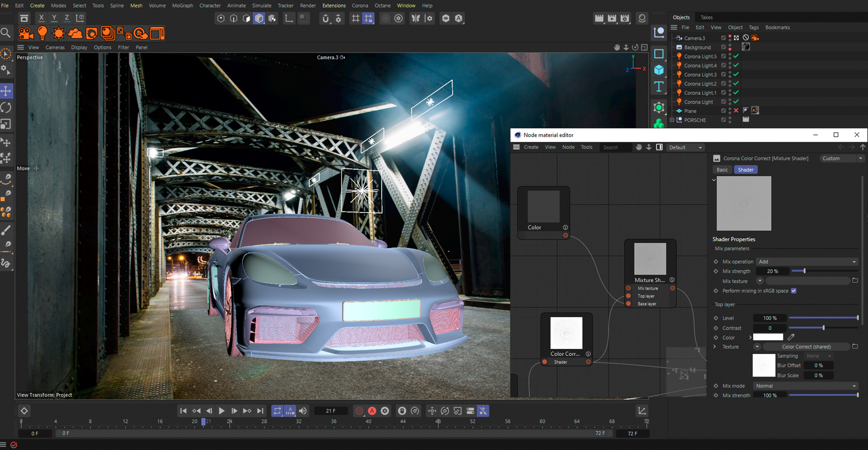868x450 pixels.
Task: Toggle Perform mixing in sRGB space checkbox
Action: pos(794,291)
